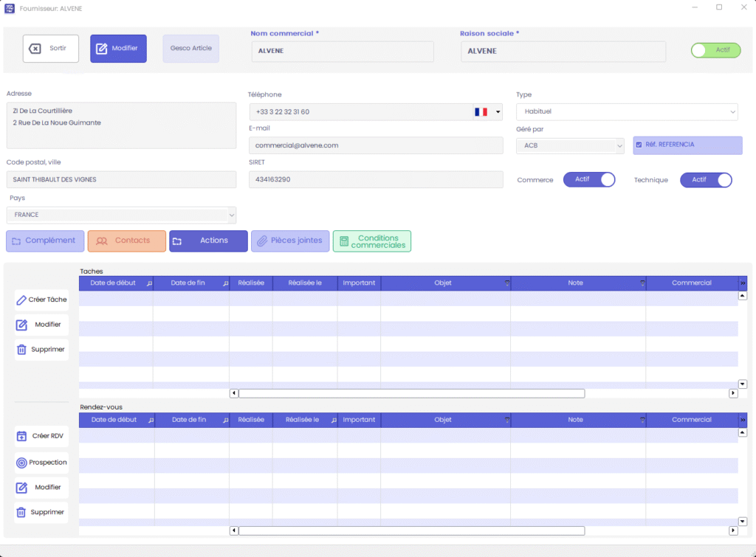Screen dimensions: 756x557
Task: Click the Prospection target icon
Action: coord(21,463)
